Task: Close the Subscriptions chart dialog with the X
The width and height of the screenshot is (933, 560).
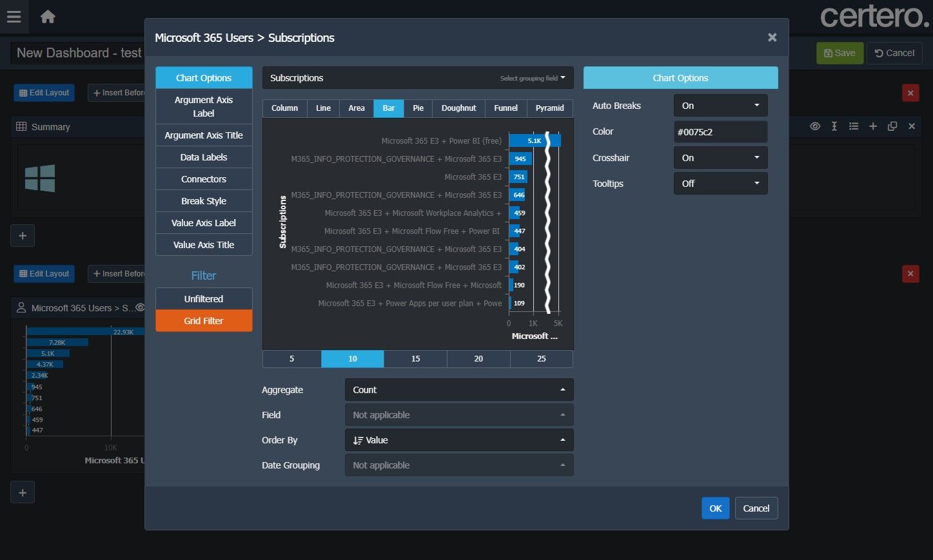Action: tap(772, 37)
